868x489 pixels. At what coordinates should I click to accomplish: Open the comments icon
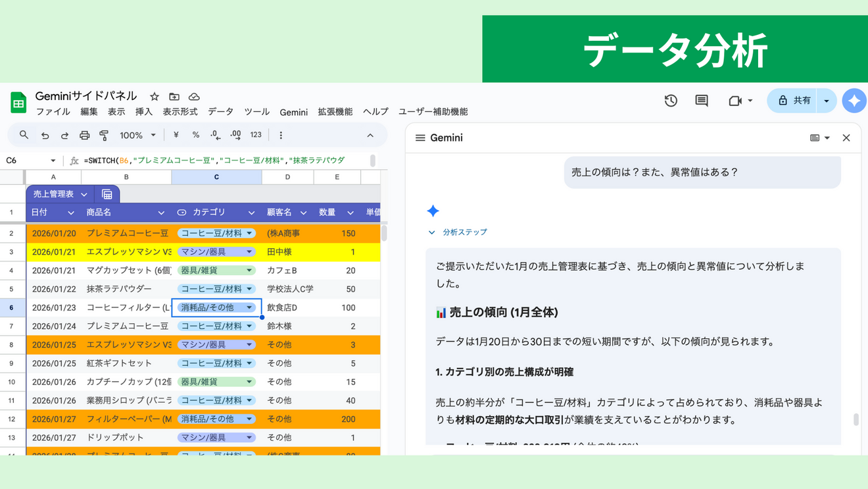click(x=702, y=101)
